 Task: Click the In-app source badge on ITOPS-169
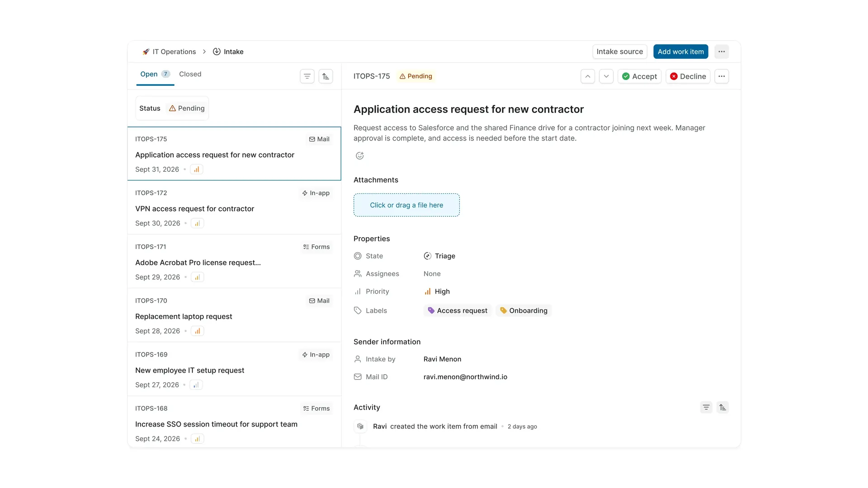[x=316, y=355]
